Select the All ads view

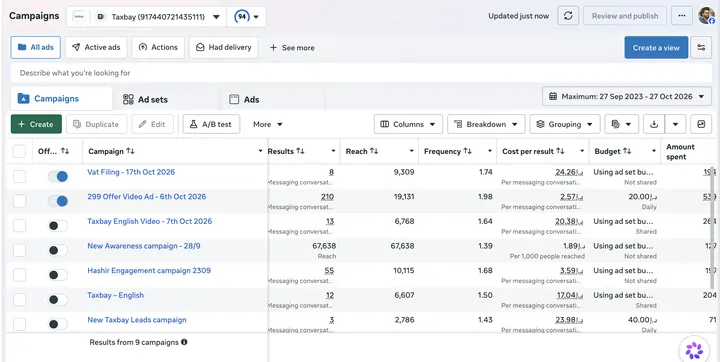pos(36,47)
